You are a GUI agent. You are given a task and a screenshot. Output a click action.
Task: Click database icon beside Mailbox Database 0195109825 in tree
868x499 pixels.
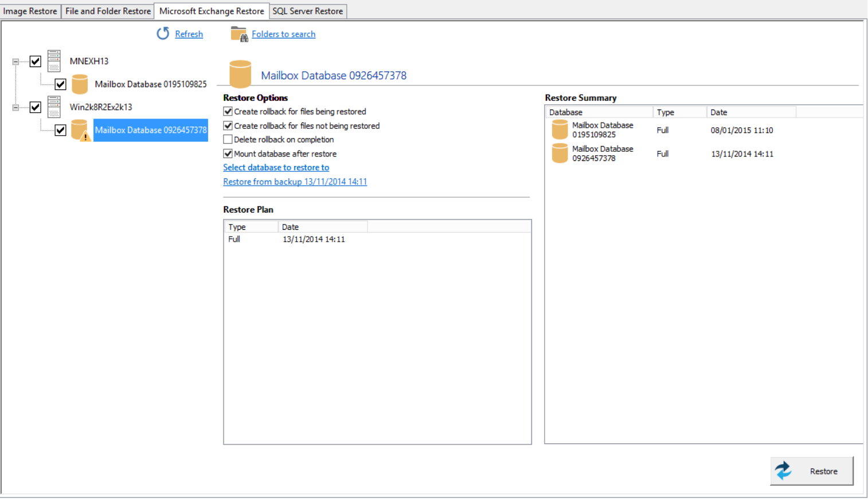(80, 84)
